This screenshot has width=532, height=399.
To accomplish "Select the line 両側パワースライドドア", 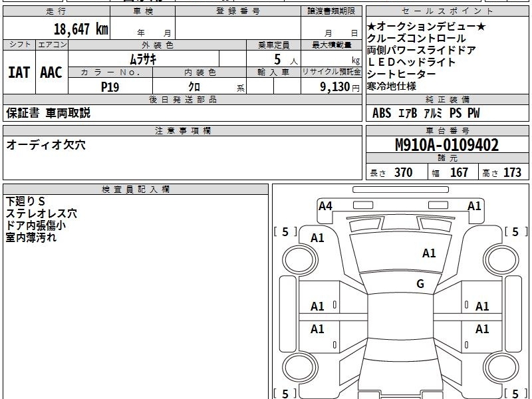I will (x=422, y=51).
